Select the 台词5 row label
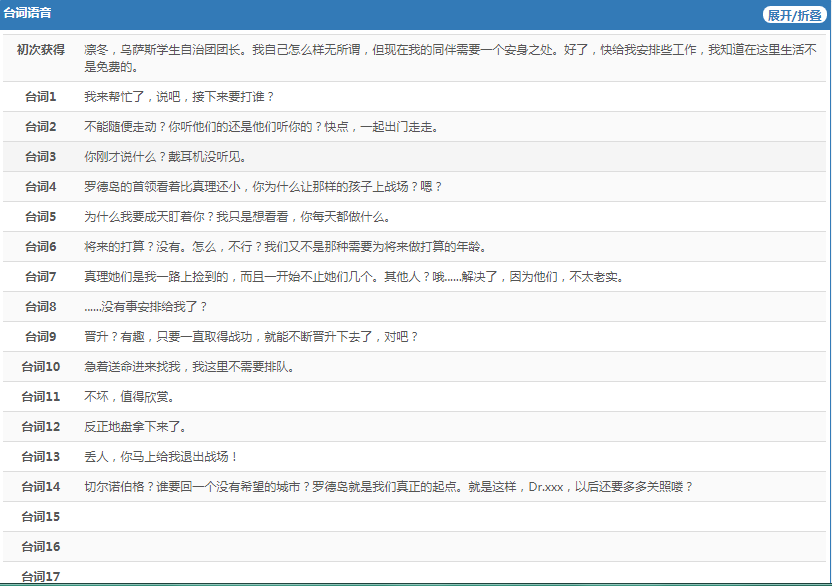 click(x=41, y=217)
